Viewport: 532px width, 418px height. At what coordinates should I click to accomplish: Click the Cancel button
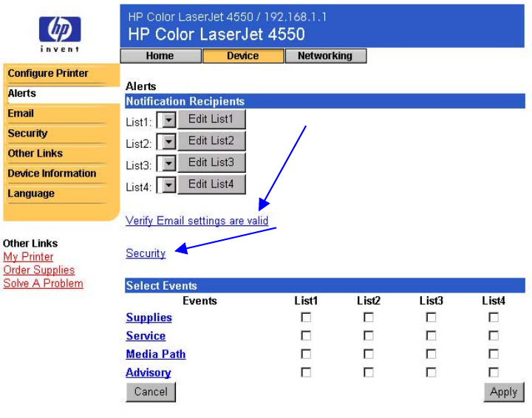coord(151,392)
